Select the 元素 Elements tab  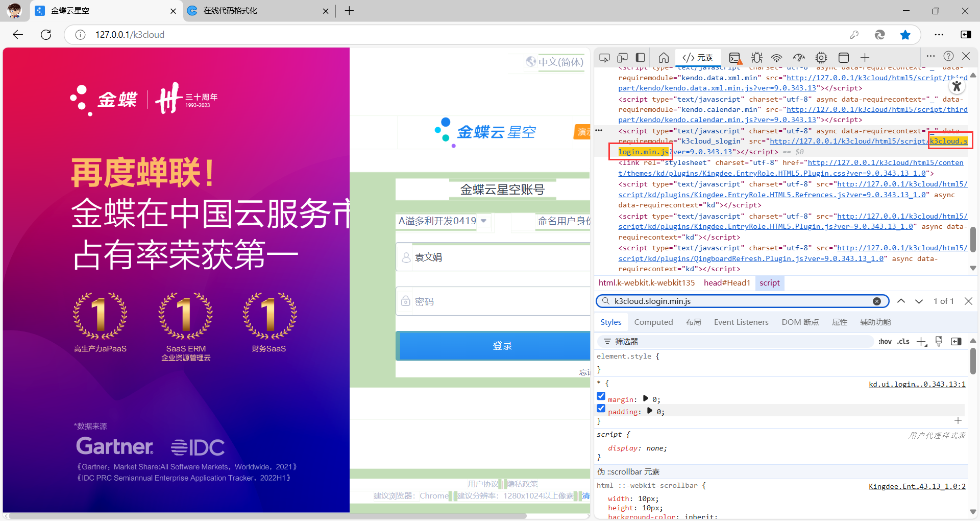pyautogui.click(x=698, y=58)
